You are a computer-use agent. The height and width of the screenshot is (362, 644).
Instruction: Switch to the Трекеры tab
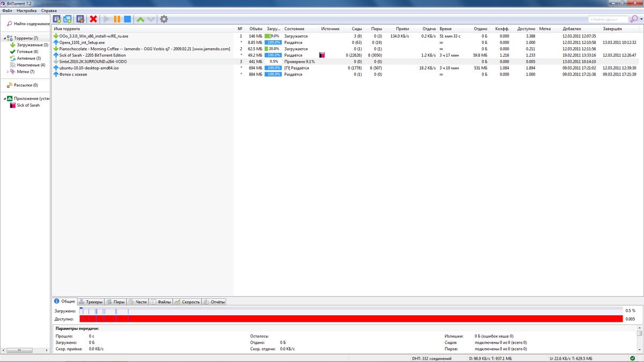[x=91, y=302]
